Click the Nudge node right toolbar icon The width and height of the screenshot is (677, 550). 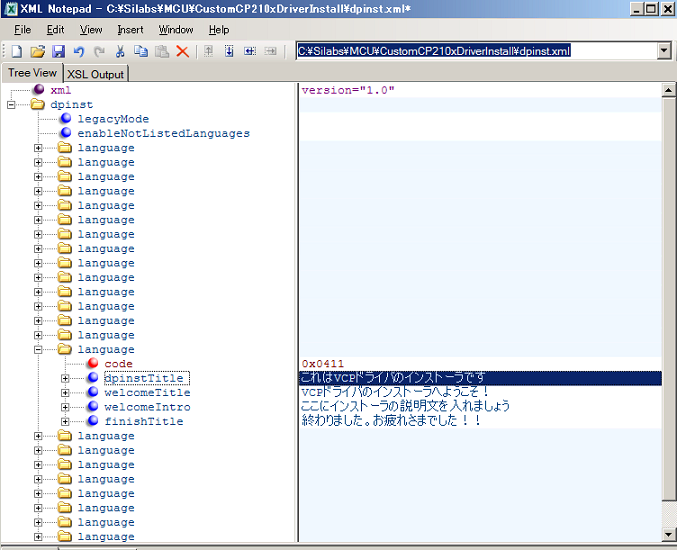[x=270, y=51]
